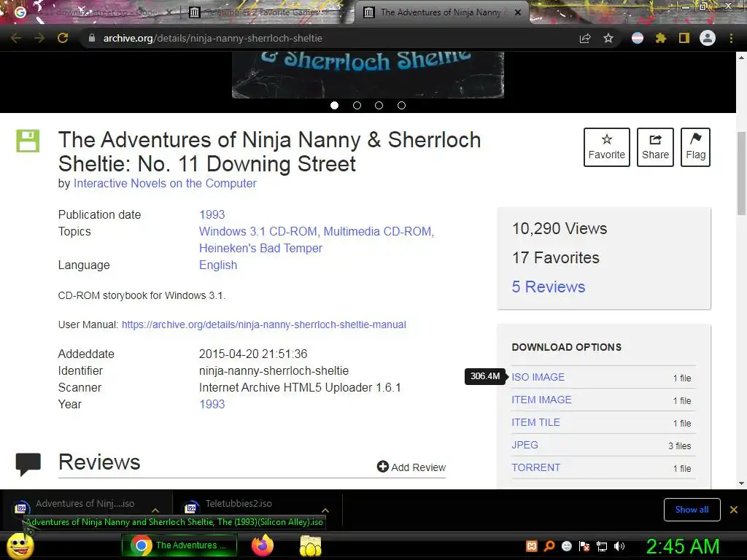
Task: Click the share page icon in address bar
Action: (585, 38)
